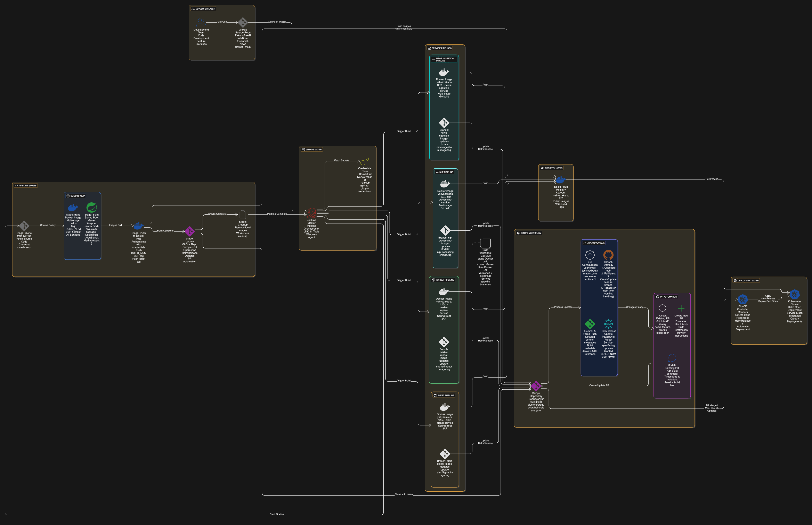Click the Helm wheel on HelmRelease Update node

coord(609,324)
